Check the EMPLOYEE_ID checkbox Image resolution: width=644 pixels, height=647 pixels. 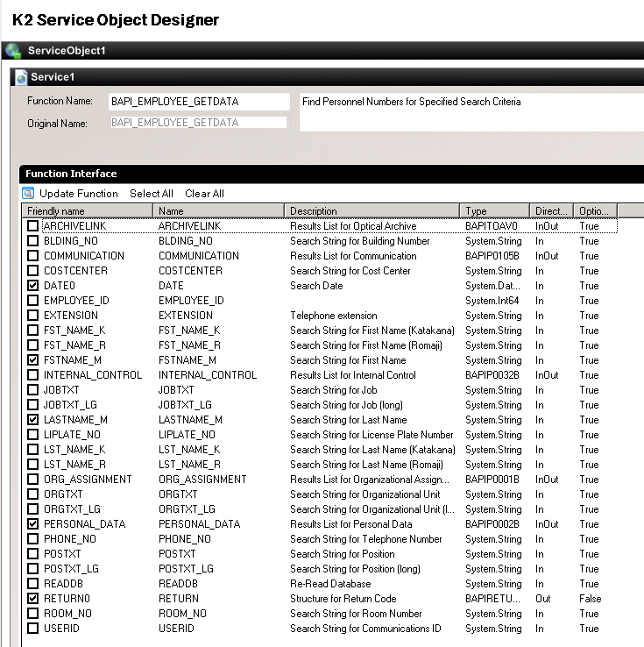[33, 301]
